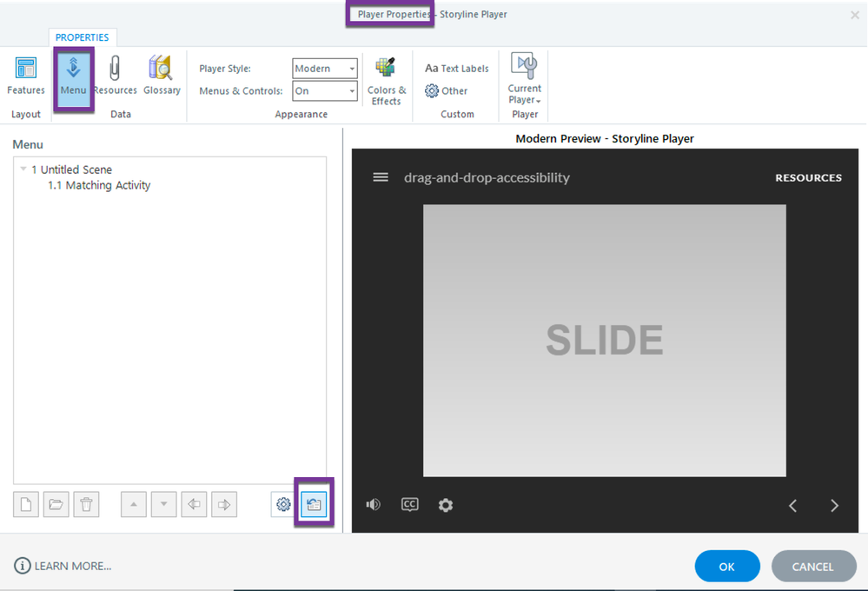Open the Current Player dropdown menu
Viewport: 868px width, 591px height.
[525, 83]
